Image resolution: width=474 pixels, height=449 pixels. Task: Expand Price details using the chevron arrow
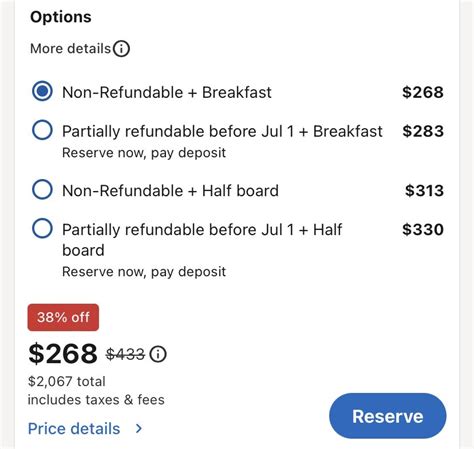pos(139,428)
